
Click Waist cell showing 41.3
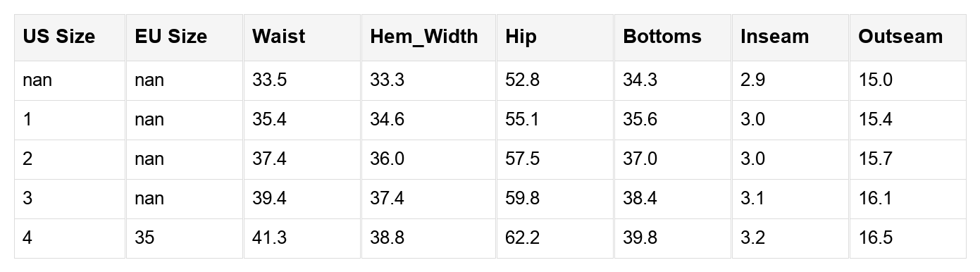[302, 238]
